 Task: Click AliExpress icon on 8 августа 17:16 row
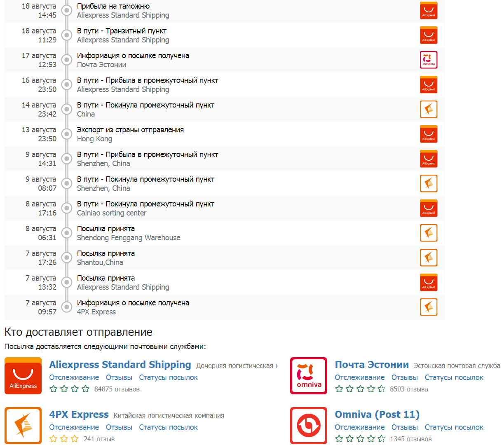click(x=429, y=208)
